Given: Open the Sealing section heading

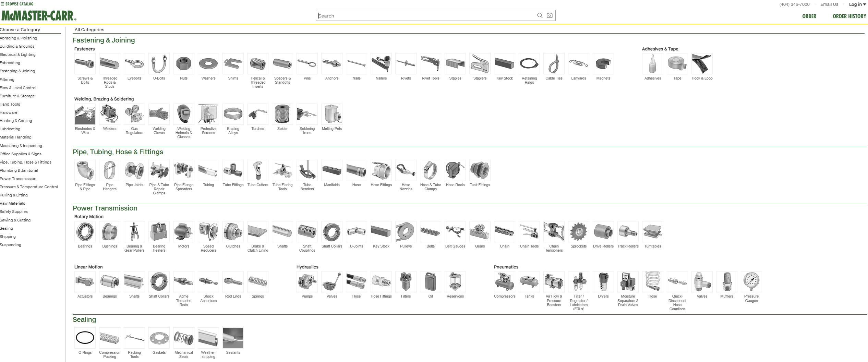Looking at the screenshot, I should (84, 319).
